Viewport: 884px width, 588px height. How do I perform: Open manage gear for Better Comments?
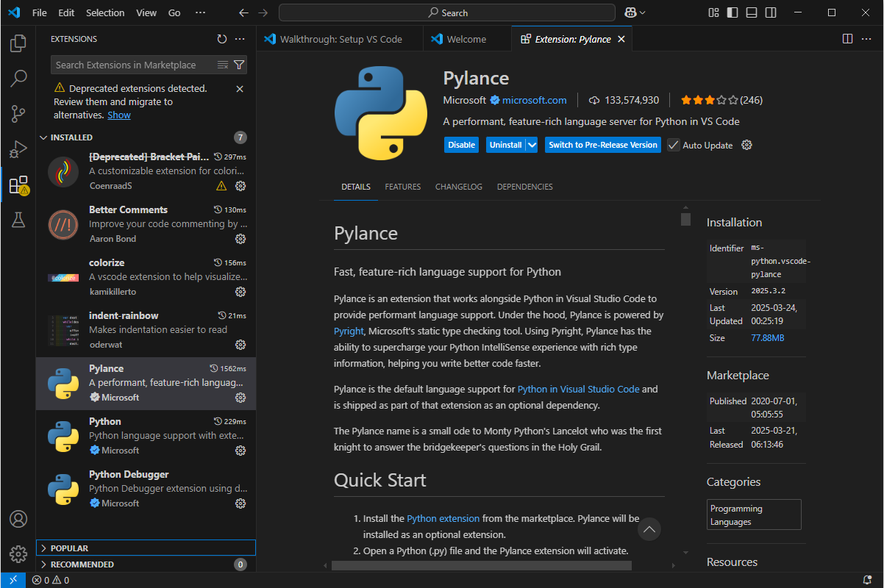(x=240, y=239)
